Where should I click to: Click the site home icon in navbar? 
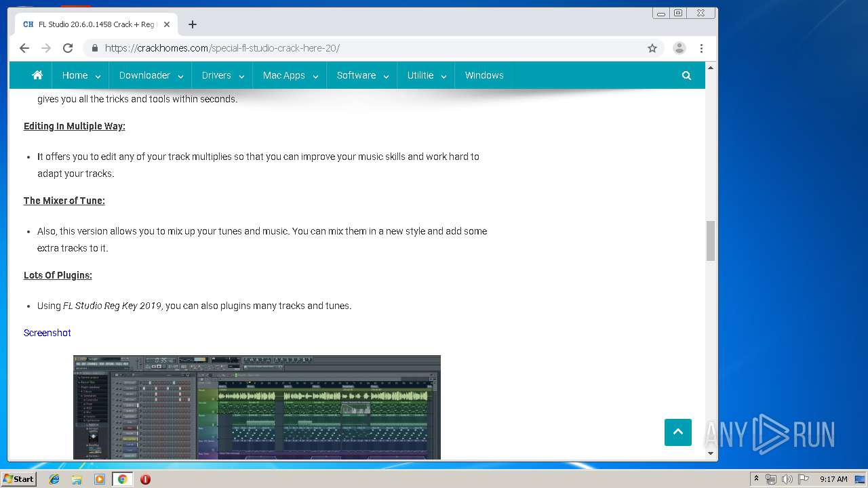click(37, 75)
